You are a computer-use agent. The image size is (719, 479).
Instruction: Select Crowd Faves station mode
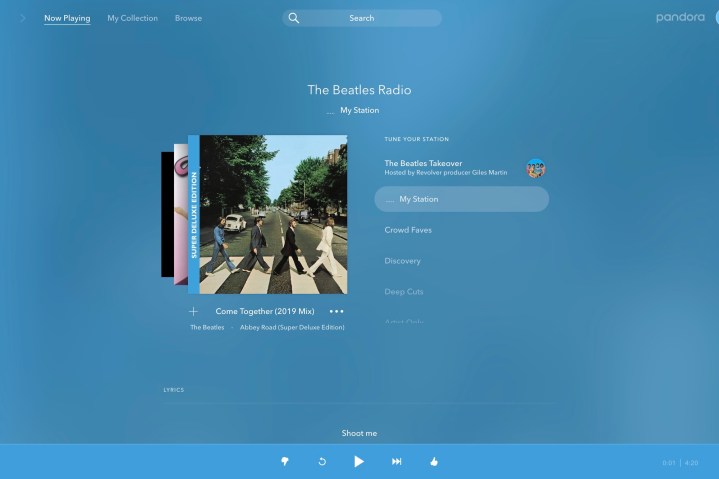pos(408,230)
